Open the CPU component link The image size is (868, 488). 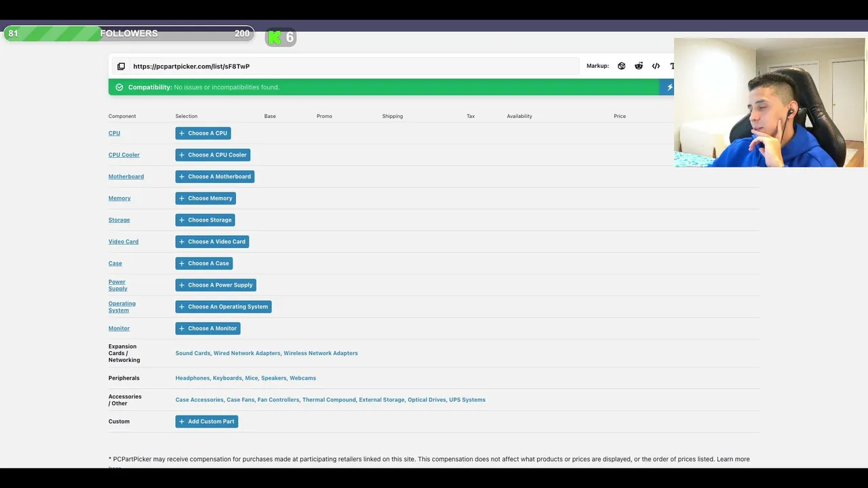coord(114,133)
